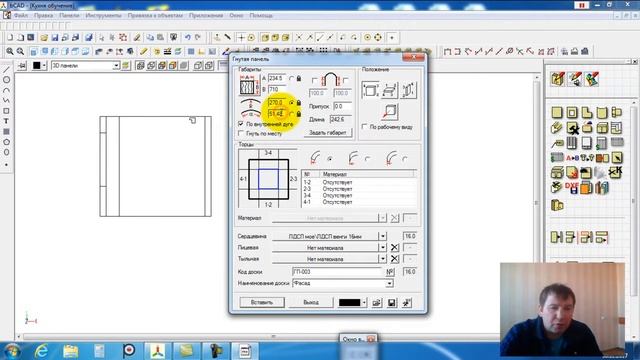Select the line drawing tool in left toolbar
Viewport: 640px width, 360px height.
[x=6, y=70]
